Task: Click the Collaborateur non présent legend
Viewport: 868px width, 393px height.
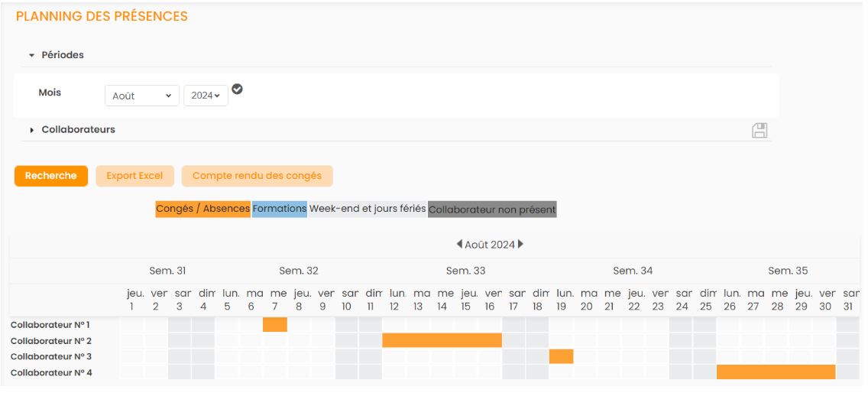Action: tap(492, 209)
